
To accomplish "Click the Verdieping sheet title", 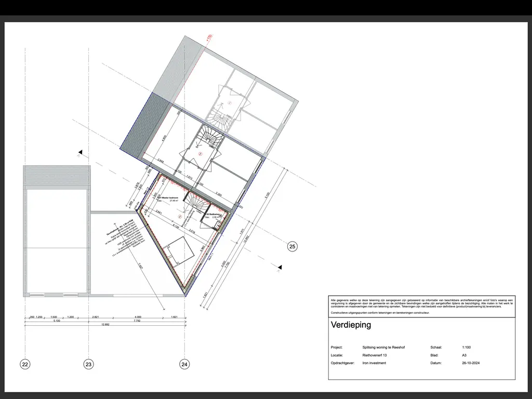I will [350, 325].
